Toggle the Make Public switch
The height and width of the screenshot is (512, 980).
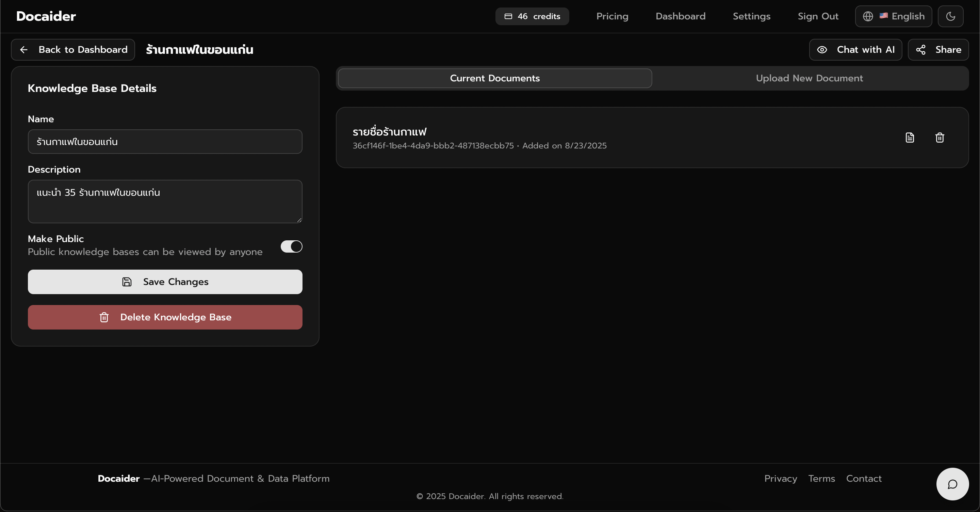tap(291, 246)
